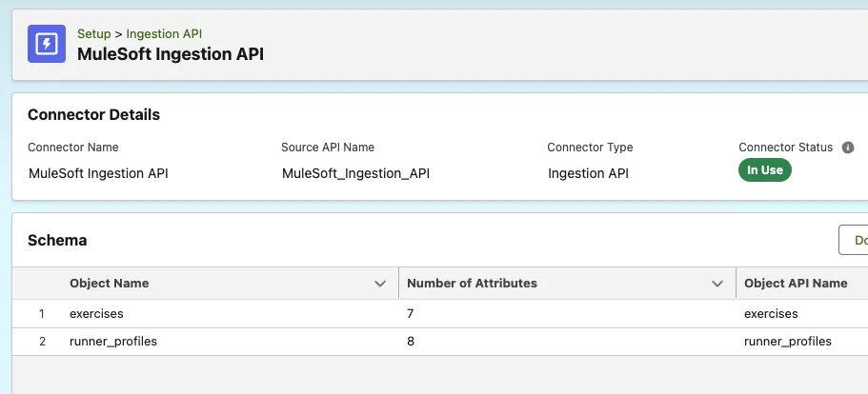Click Connector Type value Ingestion API
The height and width of the screenshot is (394, 868).
[589, 173]
